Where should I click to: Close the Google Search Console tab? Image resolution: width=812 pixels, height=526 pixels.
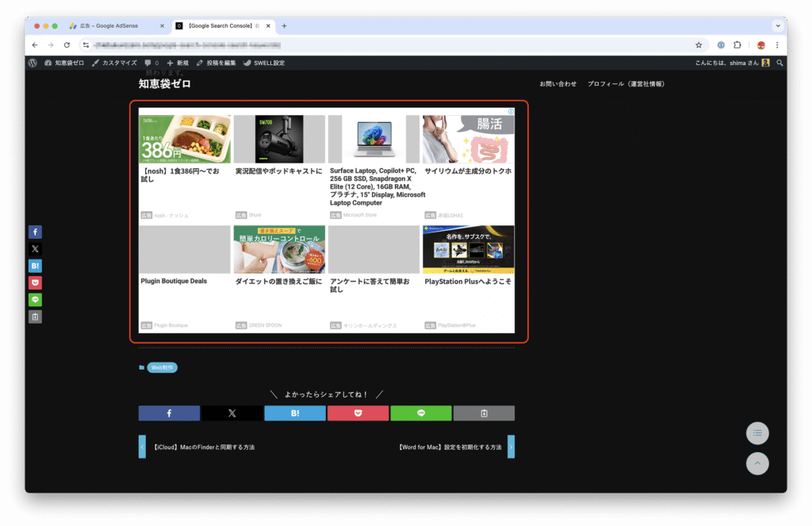pos(268,25)
